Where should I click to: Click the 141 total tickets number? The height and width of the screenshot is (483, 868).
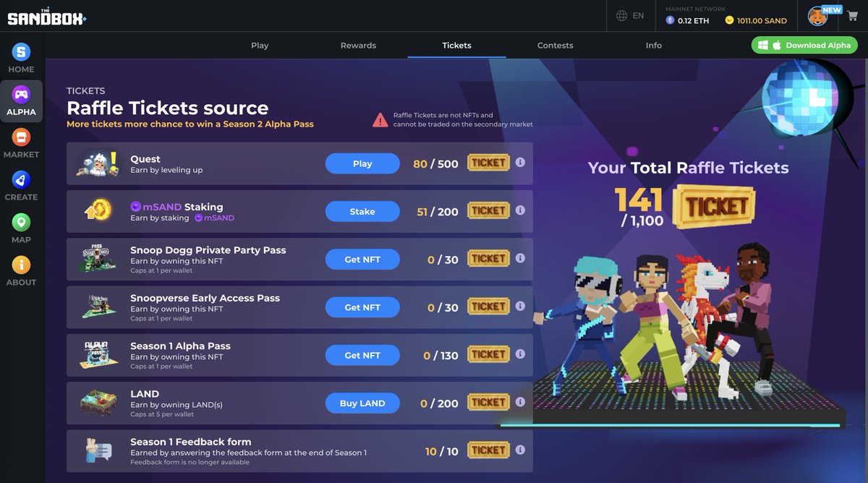[639, 200]
